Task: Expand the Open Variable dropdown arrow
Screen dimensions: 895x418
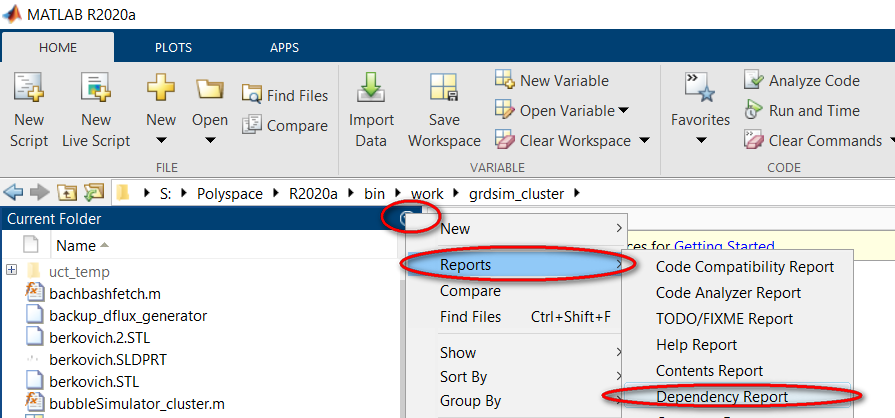Action: pyautogui.click(x=623, y=110)
